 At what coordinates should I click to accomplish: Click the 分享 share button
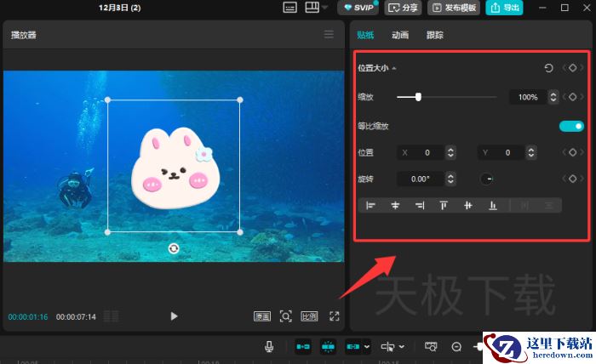tap(404, 8)
